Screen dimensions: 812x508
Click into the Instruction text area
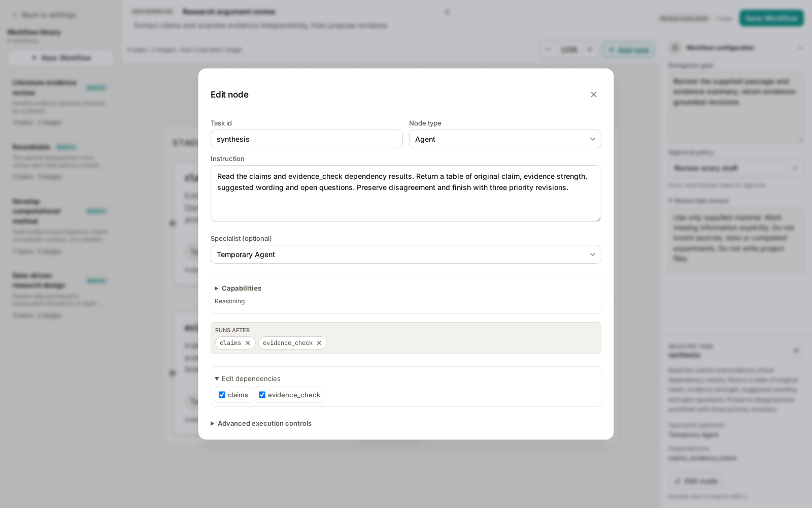(x=406, y=194)
